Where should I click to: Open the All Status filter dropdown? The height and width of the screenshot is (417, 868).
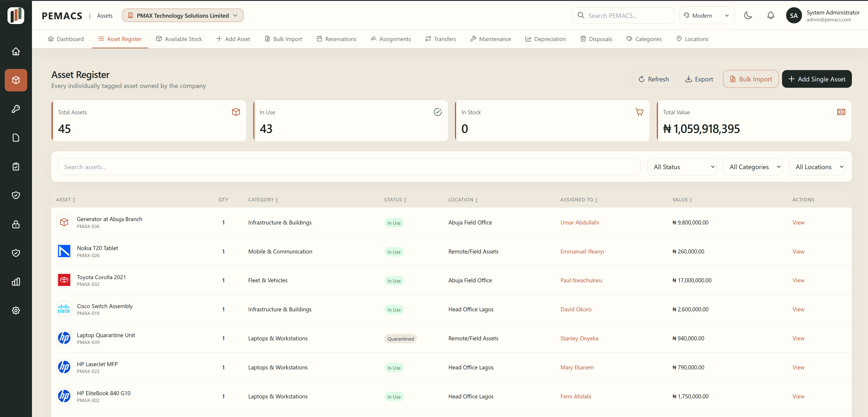tap(682, 167)
